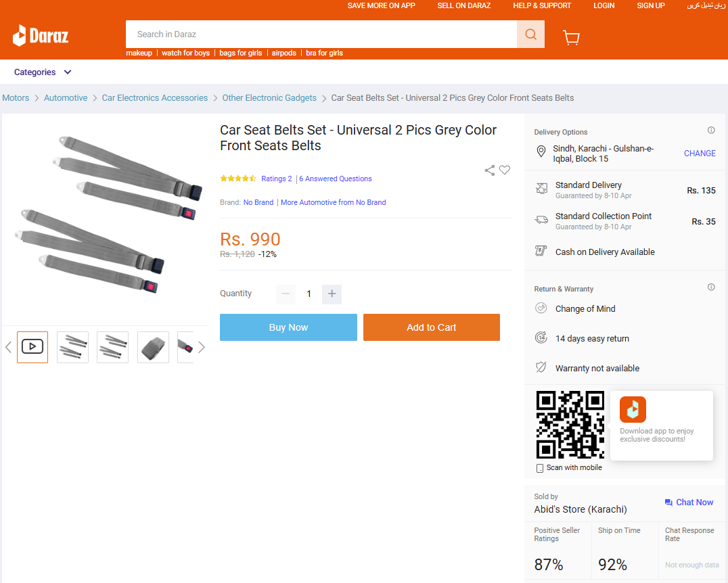728x583 pixels.
Task: Open SELL ON DARAZ link
Action: point(464,5)
